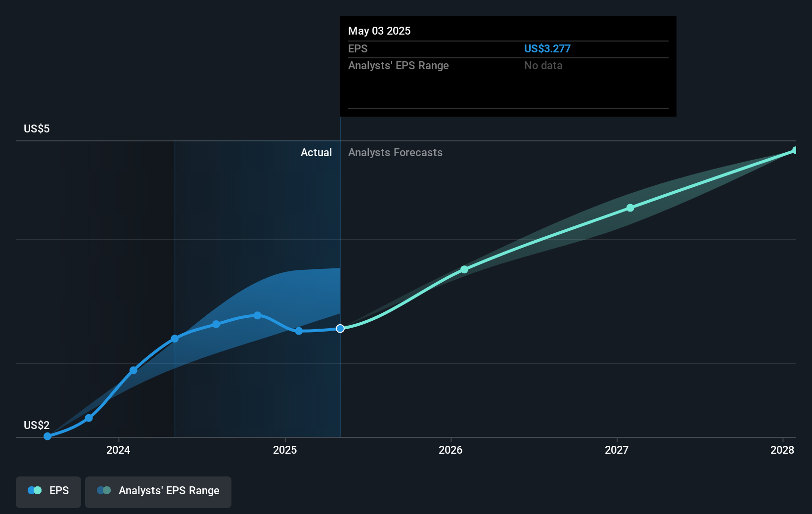Click the EPS data point just after 2025
Viewport: 812px width, 514px height.
[x=299, y=331]
